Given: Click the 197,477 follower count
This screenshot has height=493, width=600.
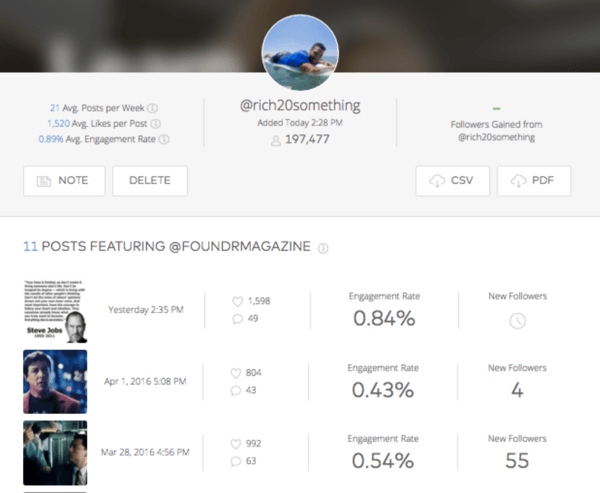Looking at the screenshot, I should pos(307,139).
